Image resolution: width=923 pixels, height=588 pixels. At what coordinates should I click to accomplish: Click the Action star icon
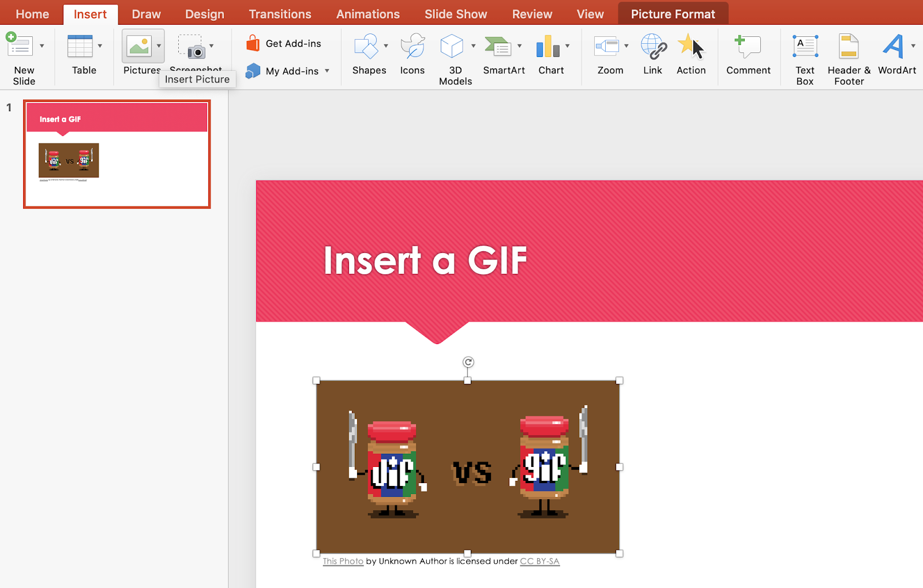[691, 46]
